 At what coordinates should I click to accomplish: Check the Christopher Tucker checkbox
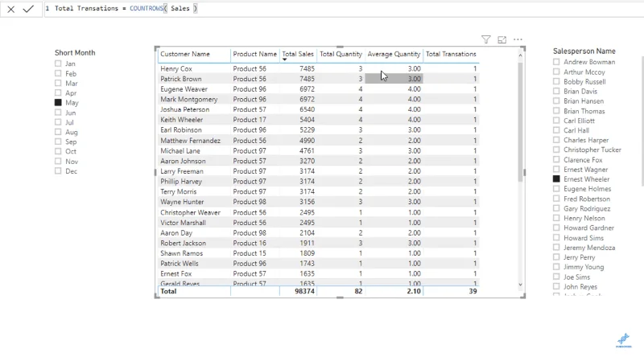click(x=556, y=150)
